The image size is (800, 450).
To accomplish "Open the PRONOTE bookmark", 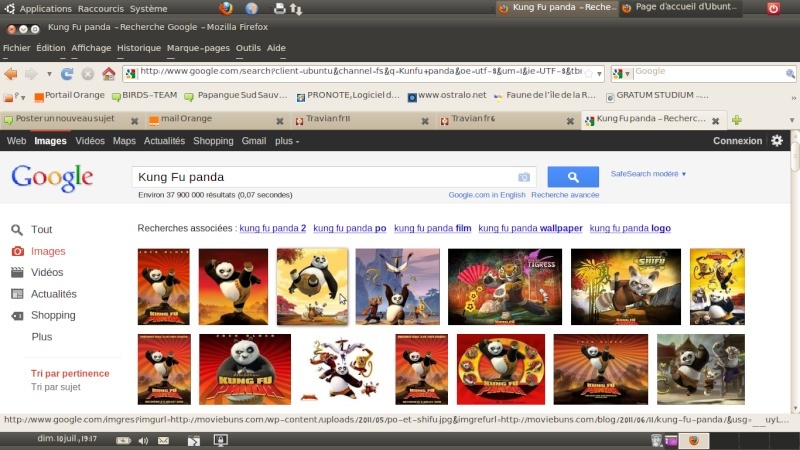I will 348,95.
